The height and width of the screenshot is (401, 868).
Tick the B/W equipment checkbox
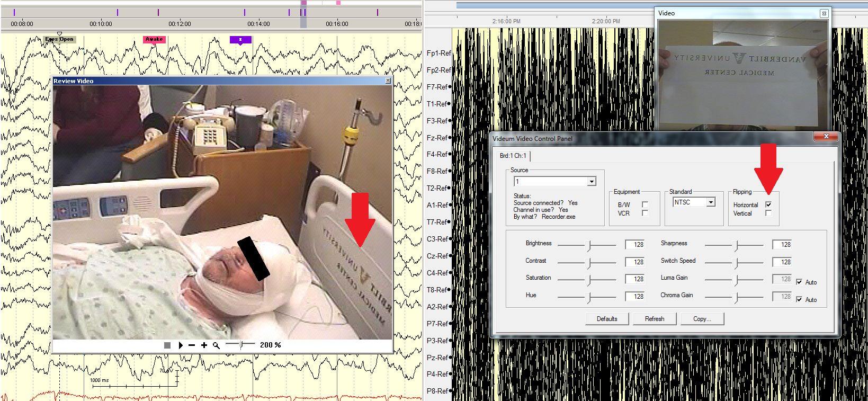(645, 204)
